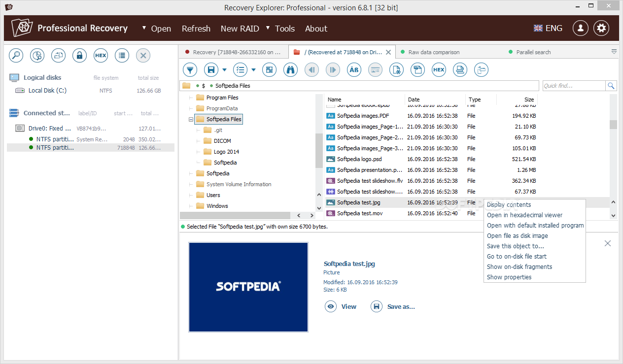Open HEX viewer from left storage panel

(101, 56)
